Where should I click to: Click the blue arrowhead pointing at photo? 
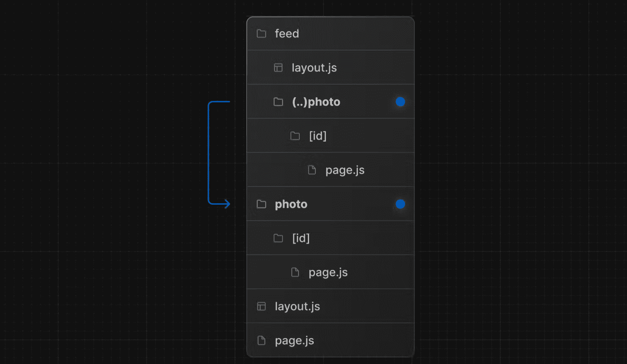(227, 204)
